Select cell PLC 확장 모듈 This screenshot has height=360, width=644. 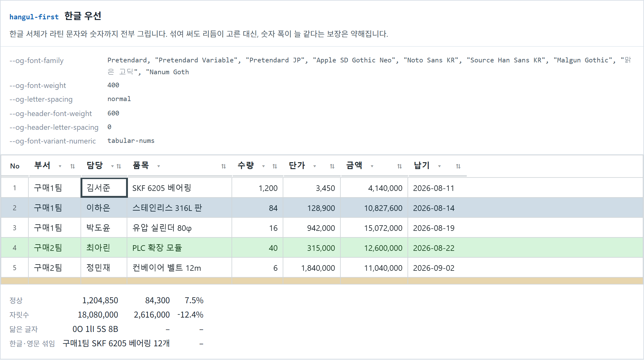click(179, 248)
